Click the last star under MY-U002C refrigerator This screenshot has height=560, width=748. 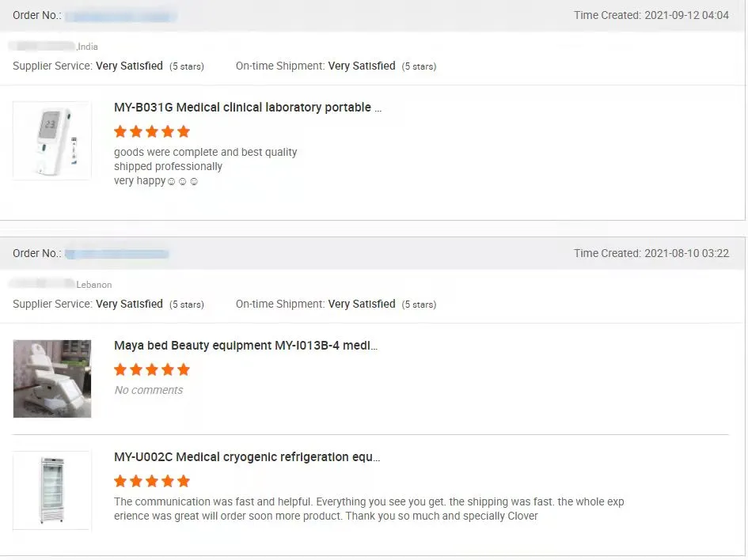[184, 481]
